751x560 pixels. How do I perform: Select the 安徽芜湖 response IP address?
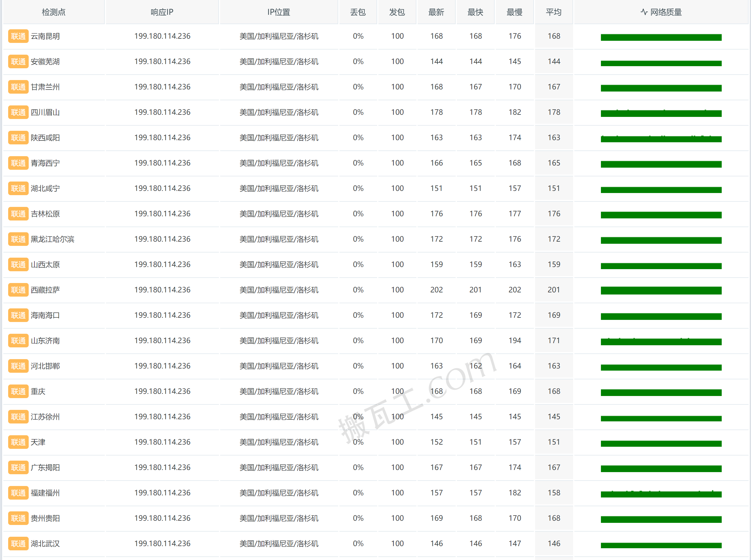(x=162, y=61)
